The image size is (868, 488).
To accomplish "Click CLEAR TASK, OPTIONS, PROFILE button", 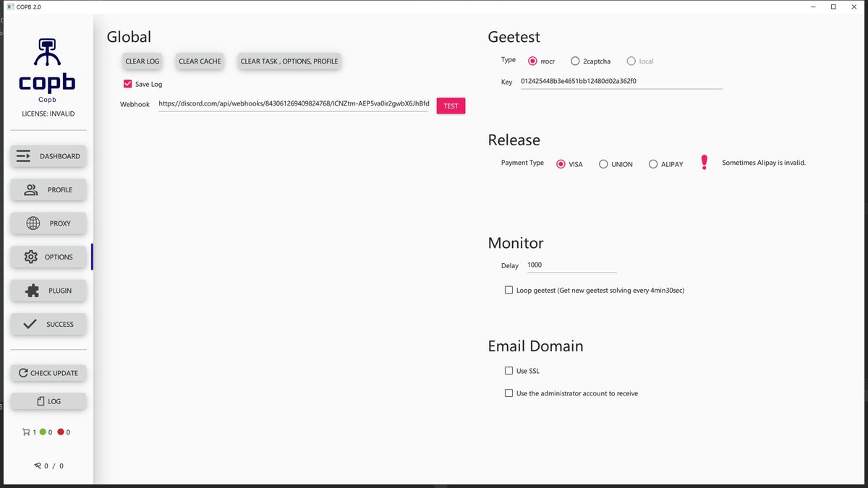I will pos(289,61).
